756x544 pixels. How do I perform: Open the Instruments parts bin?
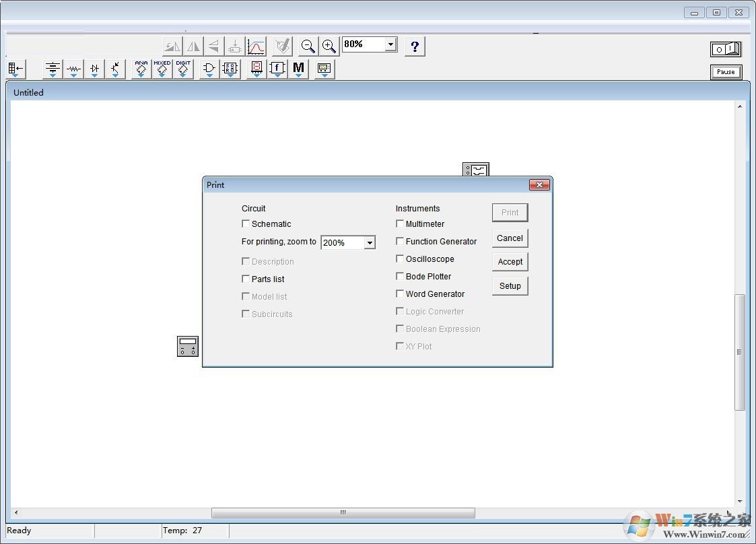click(x=324, y=69)
